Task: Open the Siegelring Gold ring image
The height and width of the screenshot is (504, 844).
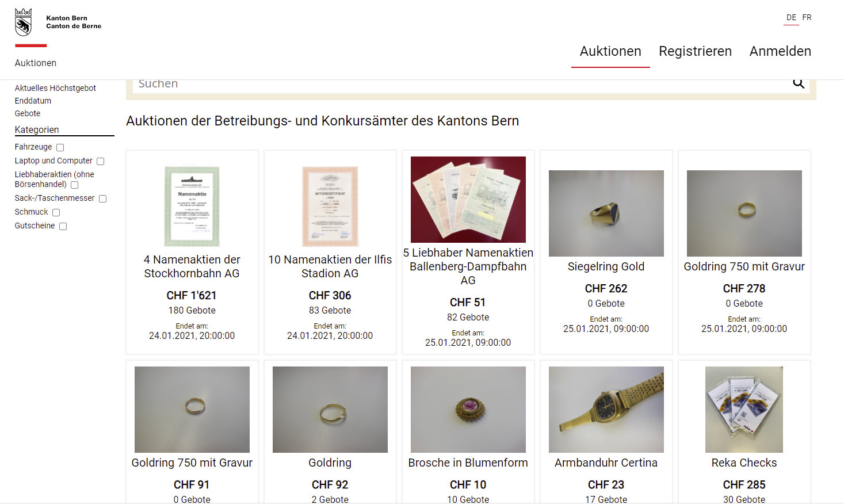Action: point(606,213)
